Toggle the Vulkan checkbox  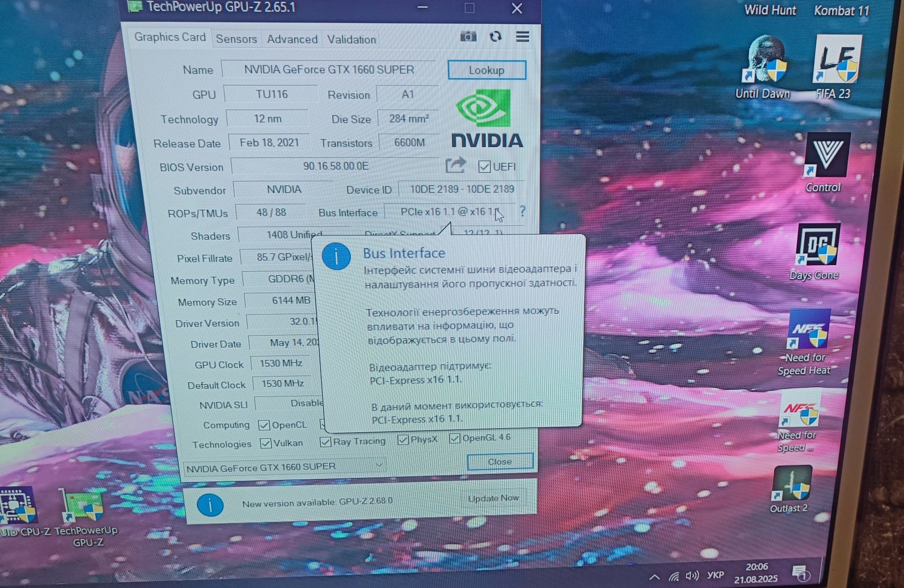[266, 443]
